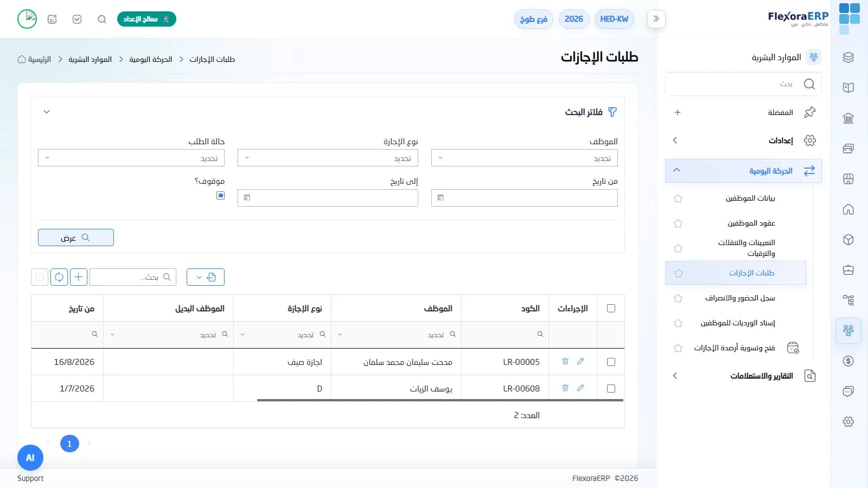This screenshot has height=488, width=868.
Task: Click the grid horizontal scrollbar
Action: 440,400
